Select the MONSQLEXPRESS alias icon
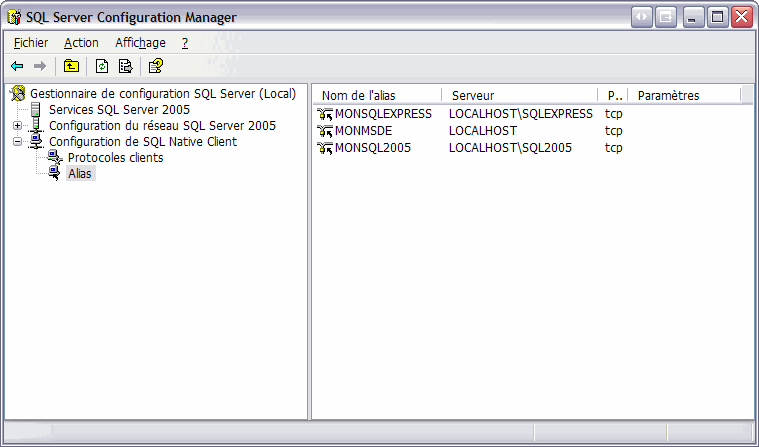The width and height of the screenshot is (759, 447). pyautogui.click(x=325, y=114)
